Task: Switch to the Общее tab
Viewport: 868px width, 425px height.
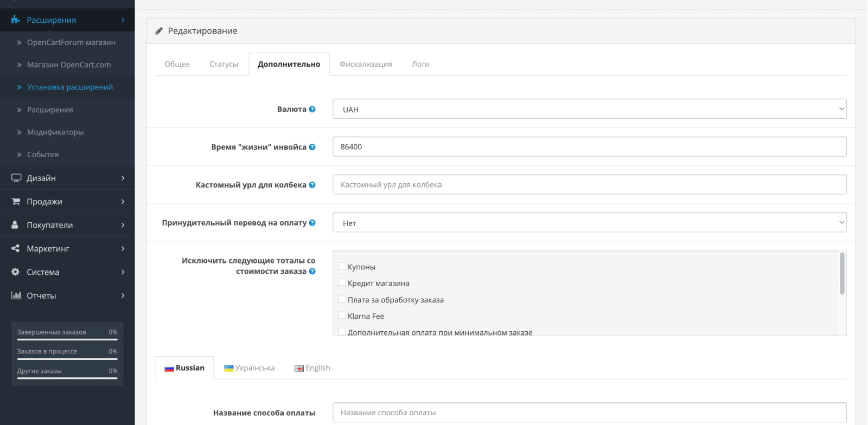Action: [177, 64]
